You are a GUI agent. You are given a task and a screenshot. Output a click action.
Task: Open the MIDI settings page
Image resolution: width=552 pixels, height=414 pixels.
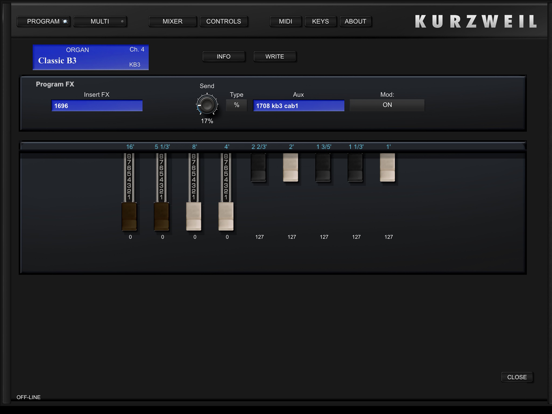coord(286,21)
